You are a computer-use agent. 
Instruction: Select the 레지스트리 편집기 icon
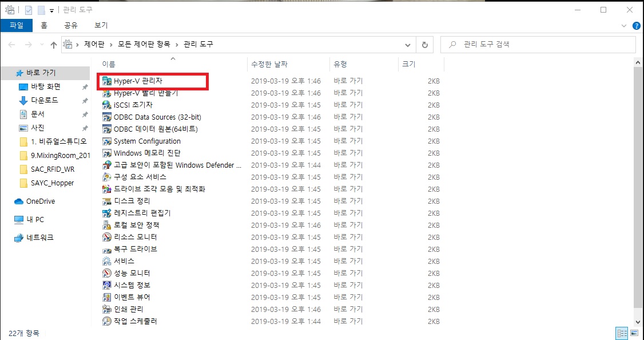click(x=107, y=213)
